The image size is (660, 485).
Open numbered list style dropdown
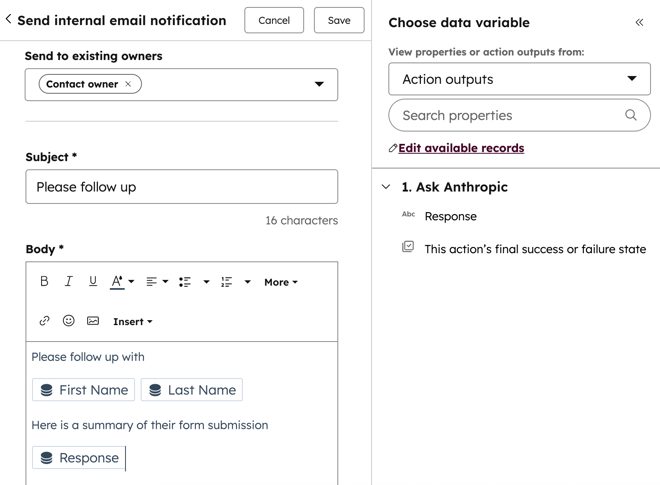pos(247,282)
